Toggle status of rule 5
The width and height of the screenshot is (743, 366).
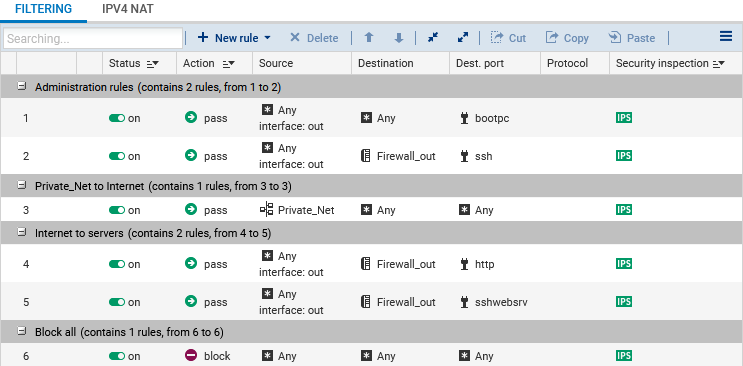(x=117, y=302)
